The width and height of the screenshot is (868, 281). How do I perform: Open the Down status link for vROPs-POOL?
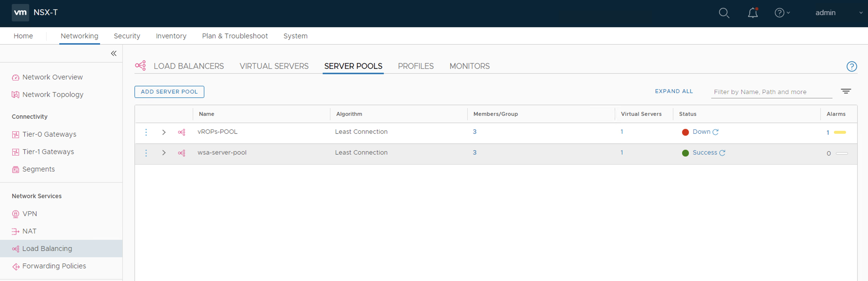(701, 132)
